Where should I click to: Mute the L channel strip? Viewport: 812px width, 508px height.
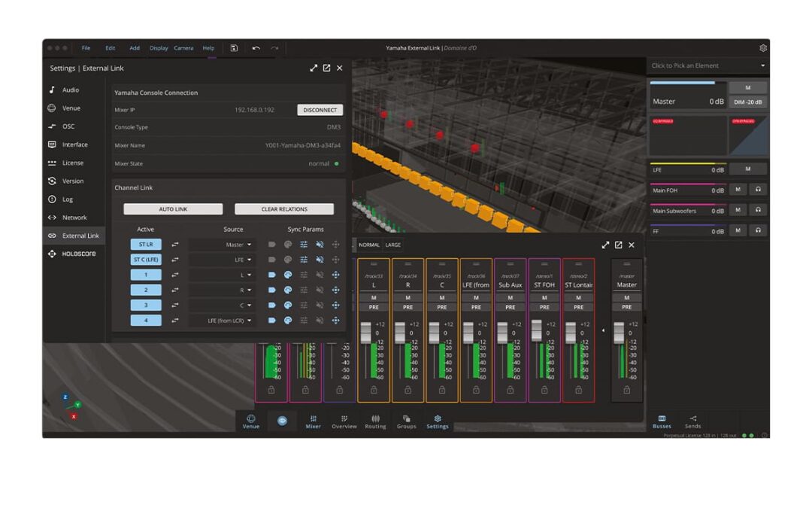(x=374, y=297)
